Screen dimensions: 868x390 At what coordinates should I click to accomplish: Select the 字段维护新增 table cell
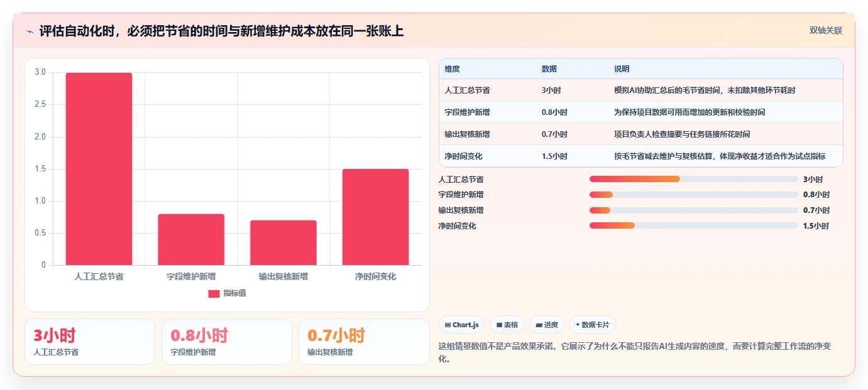click(467, 112)
